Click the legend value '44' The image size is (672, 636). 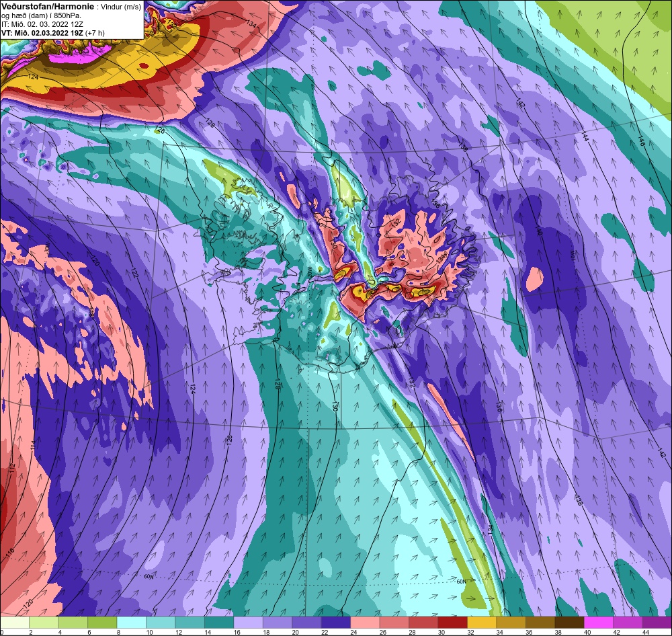point(645,632)
